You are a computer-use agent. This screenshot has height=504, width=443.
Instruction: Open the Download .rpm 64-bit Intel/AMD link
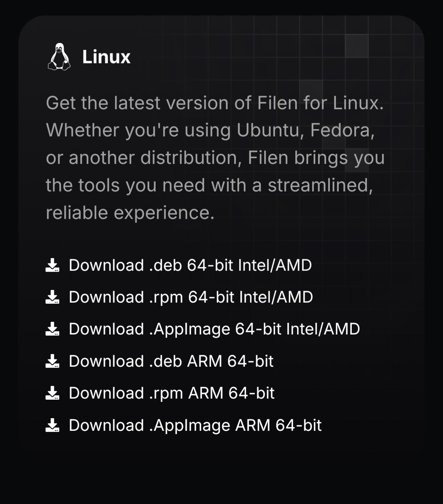click(x=191, y=297)
